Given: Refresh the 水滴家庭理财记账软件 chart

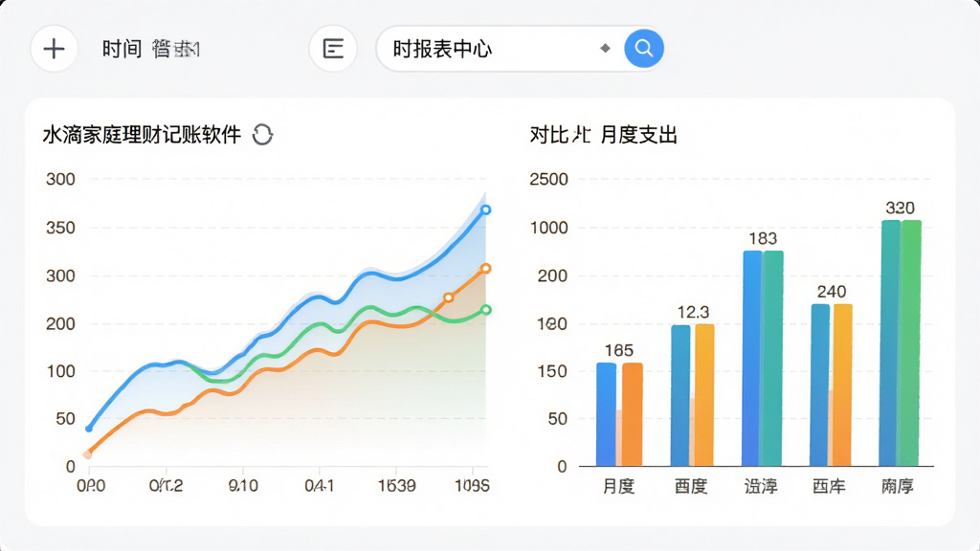Looking at the screenshot, I should click(262, 134).
